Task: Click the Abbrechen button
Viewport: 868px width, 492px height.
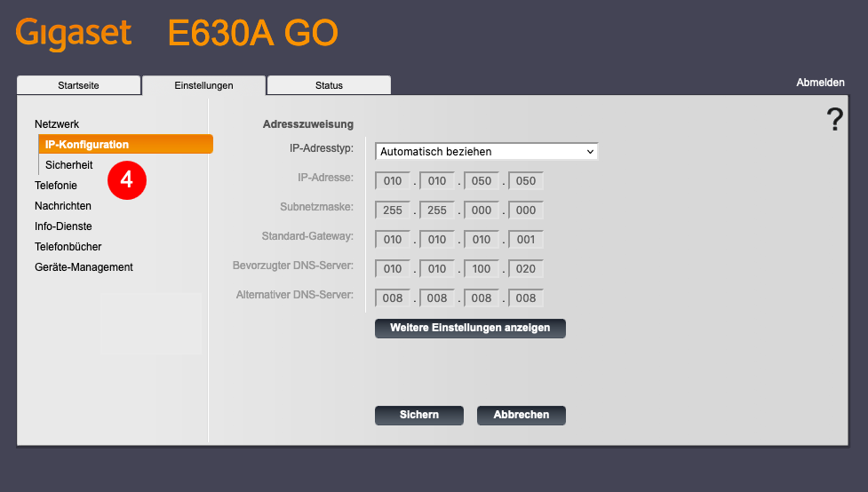Action: pos(522,415)
